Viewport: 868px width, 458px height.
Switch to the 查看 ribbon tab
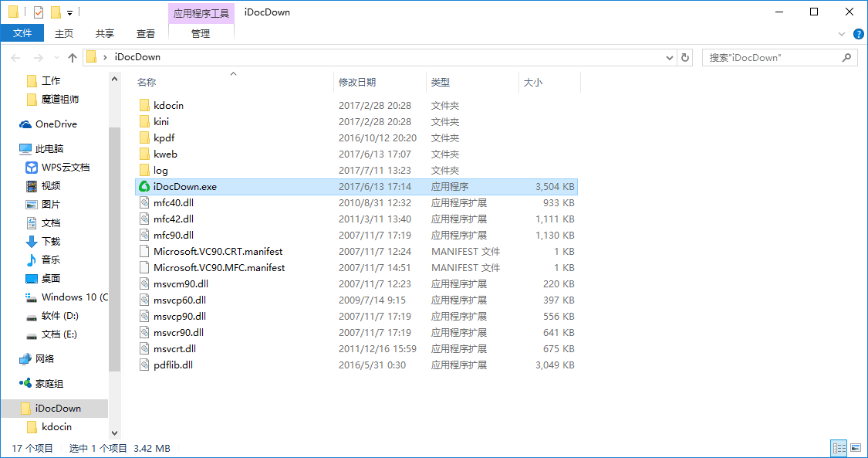[x=146, y=33]
